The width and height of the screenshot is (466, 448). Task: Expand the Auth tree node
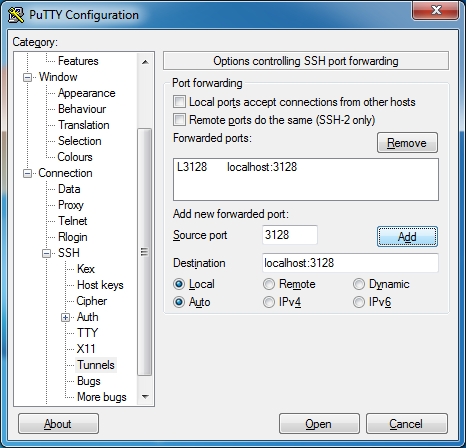click(66, 317)
